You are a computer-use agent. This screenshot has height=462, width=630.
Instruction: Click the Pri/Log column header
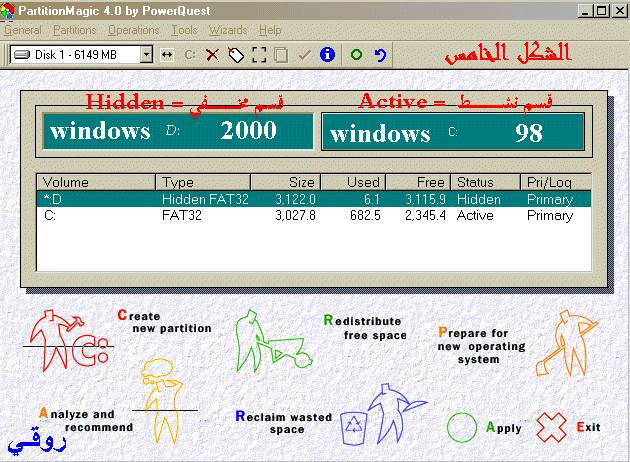pyautogui.click(x=556, y=182)
